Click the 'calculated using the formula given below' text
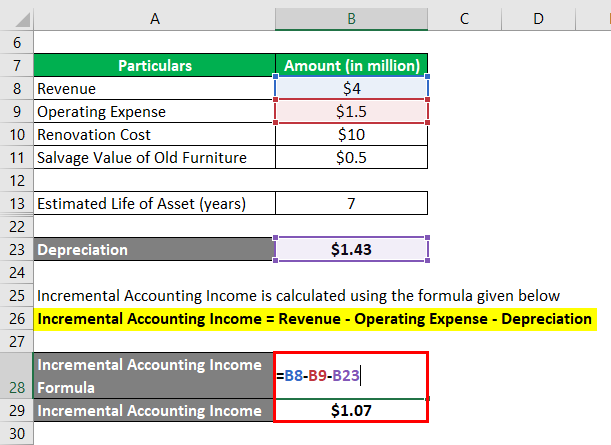 click(x=416, y=296)
